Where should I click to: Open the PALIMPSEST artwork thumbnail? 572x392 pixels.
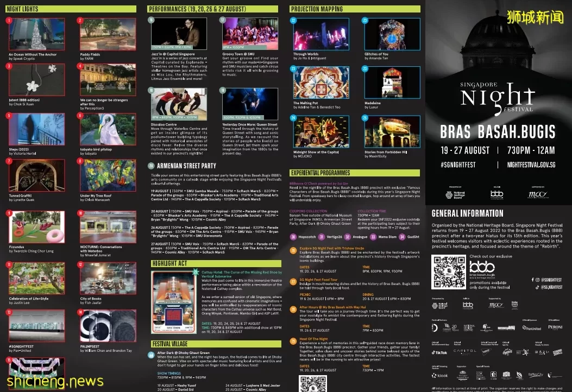pos(108,326)
